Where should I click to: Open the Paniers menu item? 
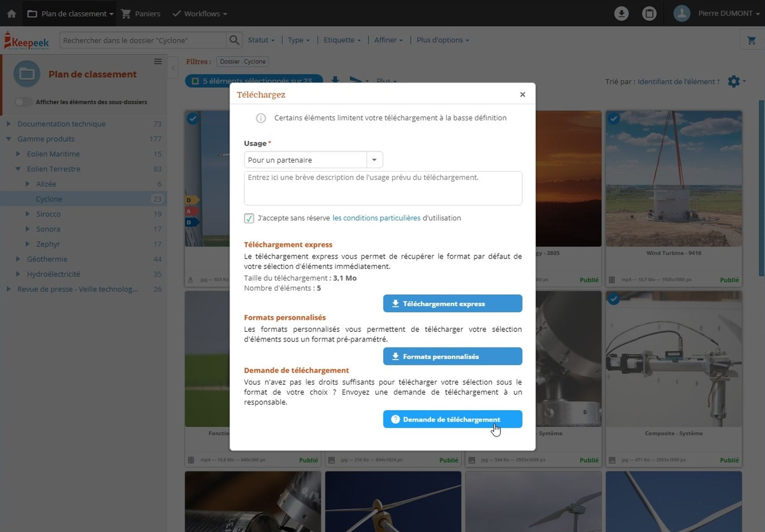pyautogui.click(x=141, y=14)
